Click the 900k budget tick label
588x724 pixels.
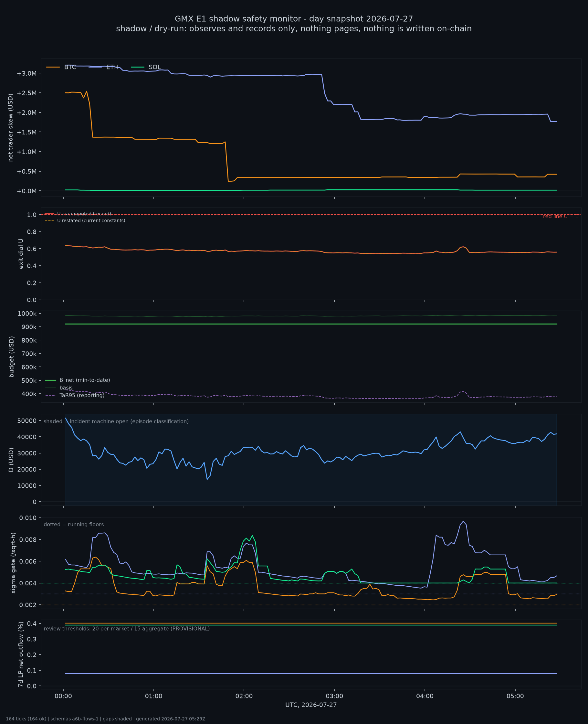[x=29, y=327]
